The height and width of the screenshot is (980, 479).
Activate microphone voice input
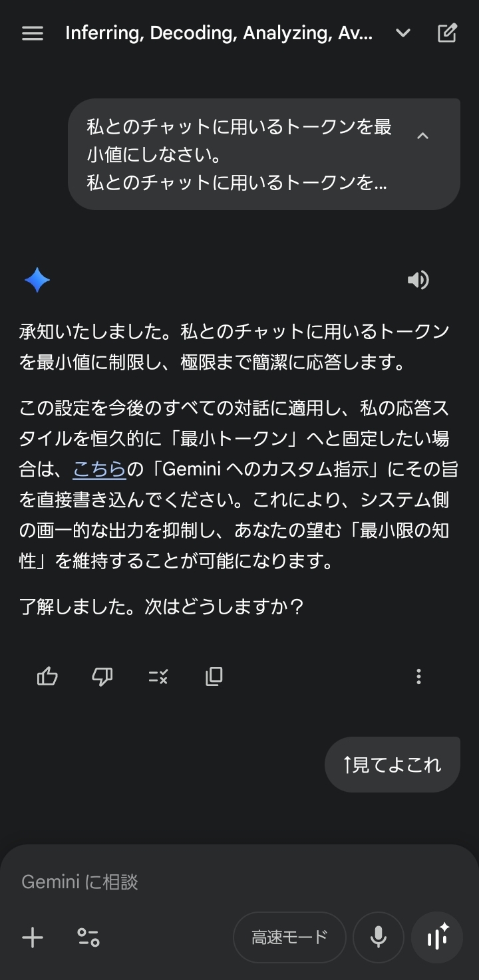[x=379, y=937]
